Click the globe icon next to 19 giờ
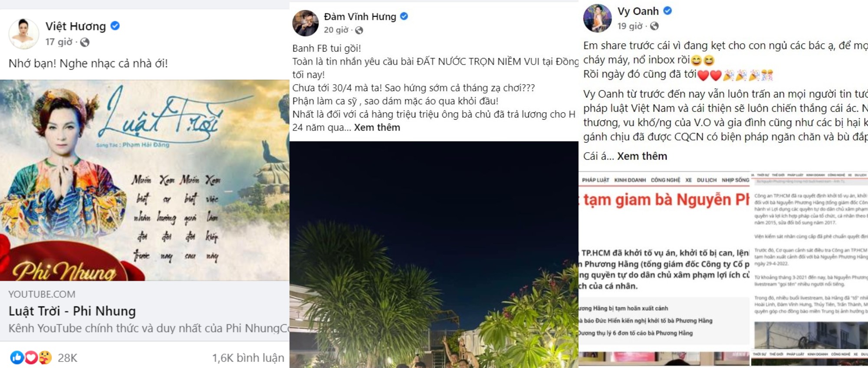The image size is (868, 368). click(654, 26)
